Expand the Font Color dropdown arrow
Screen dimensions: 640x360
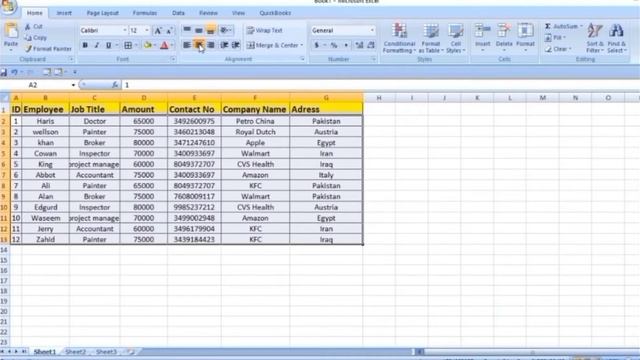pyautogui.click(x=172, y=45)
